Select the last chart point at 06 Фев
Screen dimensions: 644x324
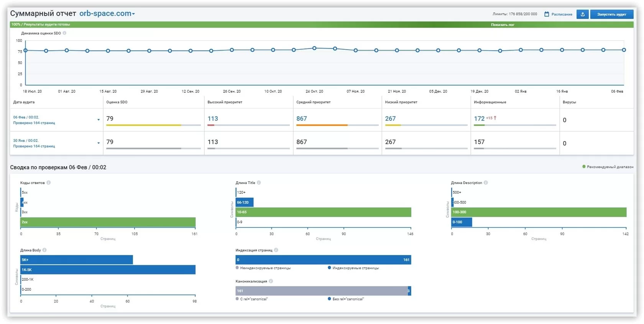point(624,50)
